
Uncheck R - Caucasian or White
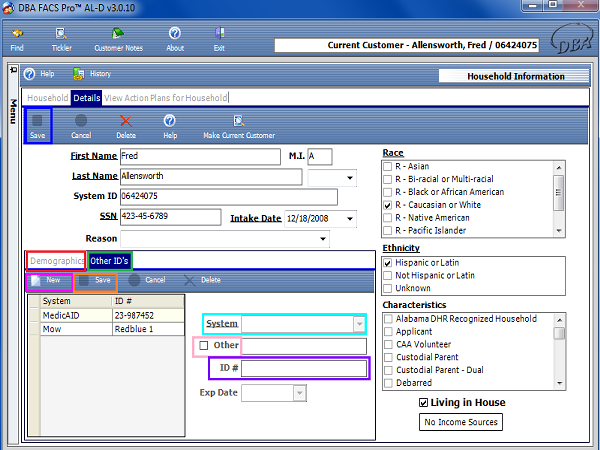coord(388,205)
